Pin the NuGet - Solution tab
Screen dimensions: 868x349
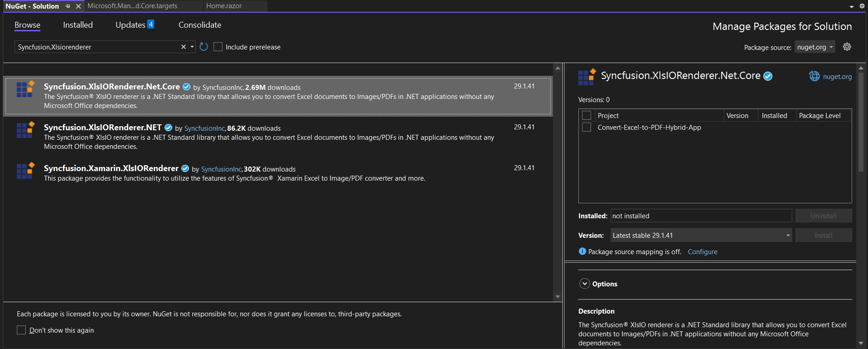pos(68,6)
